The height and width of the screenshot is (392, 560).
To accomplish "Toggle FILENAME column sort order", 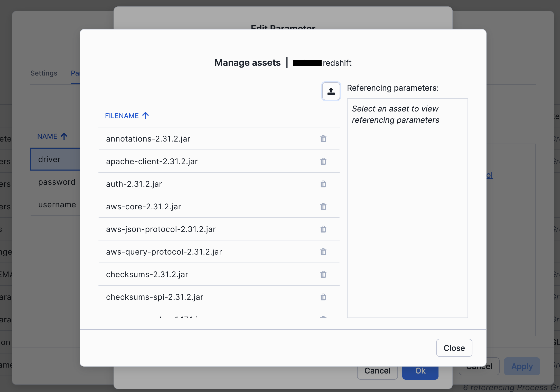I will tap(127, 116).
